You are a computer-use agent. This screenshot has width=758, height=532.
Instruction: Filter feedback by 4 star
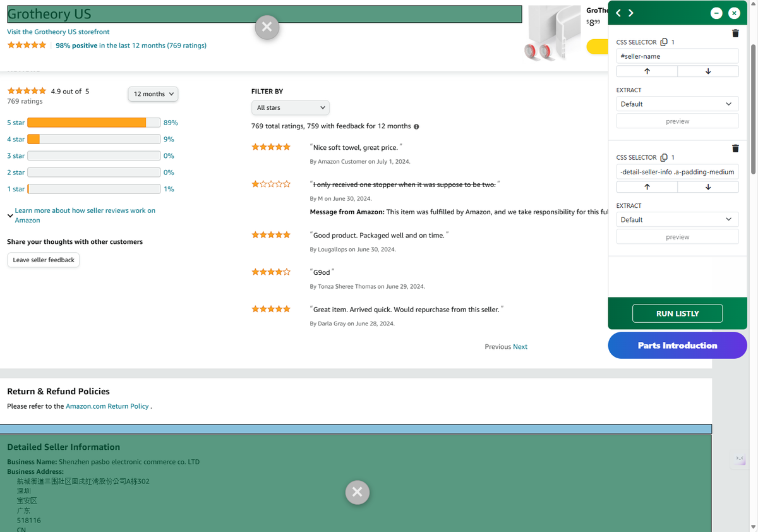click(16, 139)
